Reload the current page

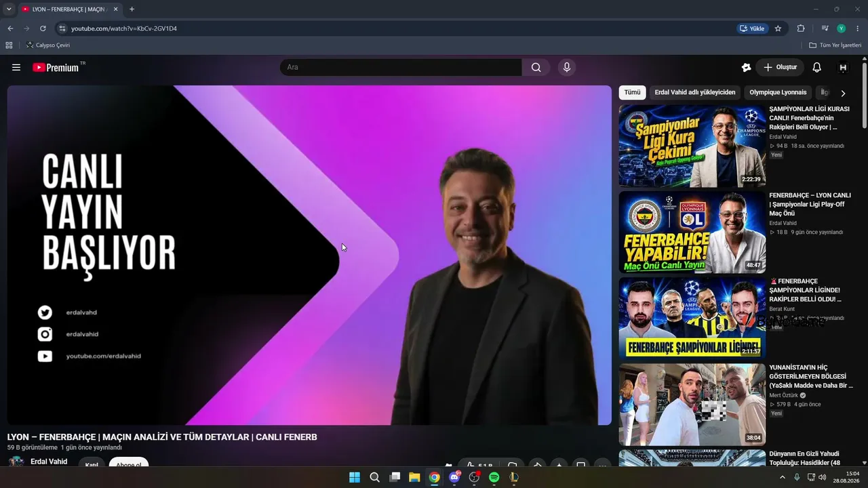tap(43, 28)
